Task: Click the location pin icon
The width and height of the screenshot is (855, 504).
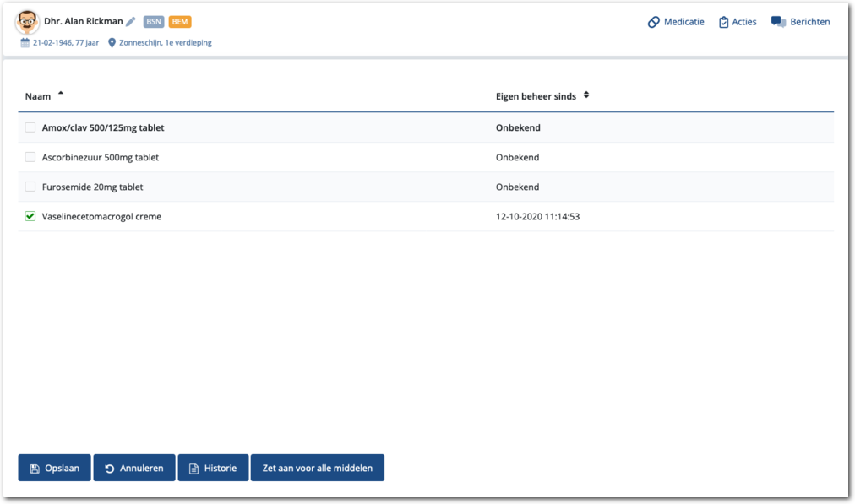Action: click(x=112, y=42)
